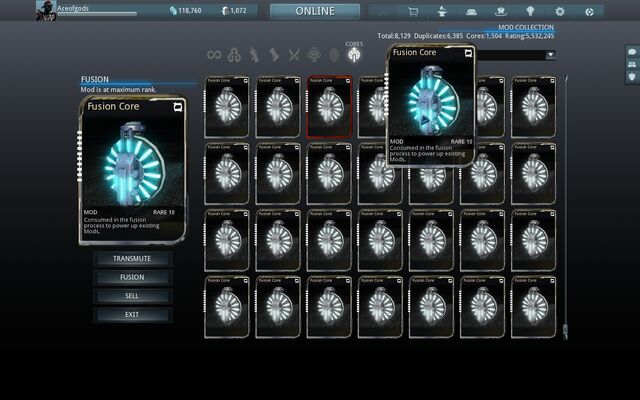Open the chat bubble side icon

click(x=632, y=52)
